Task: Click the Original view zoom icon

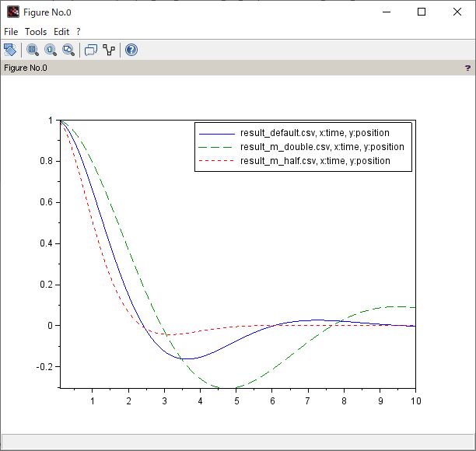Action: pos(51,50)
